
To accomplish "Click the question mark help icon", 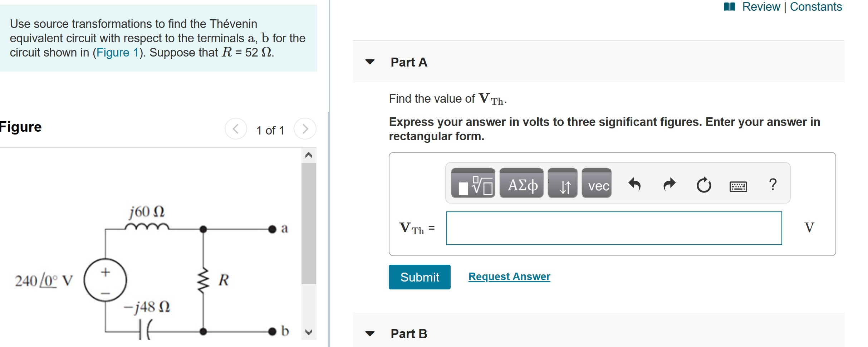I will 774,184.
